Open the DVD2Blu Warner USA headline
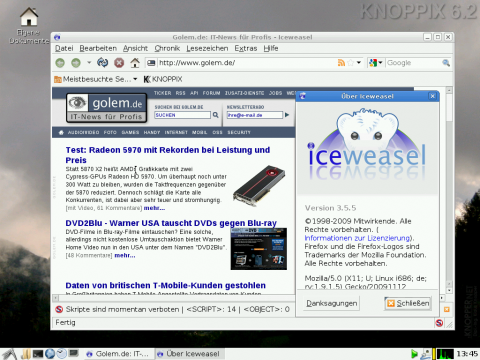Screen dimensions: 480x360 coord(171,223)
